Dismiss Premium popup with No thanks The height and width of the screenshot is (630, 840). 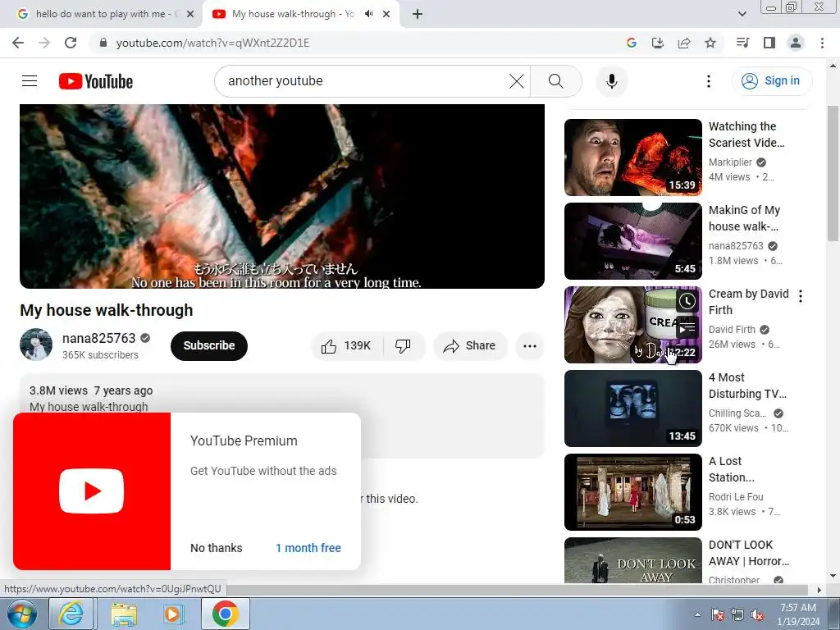click(217, 548)
